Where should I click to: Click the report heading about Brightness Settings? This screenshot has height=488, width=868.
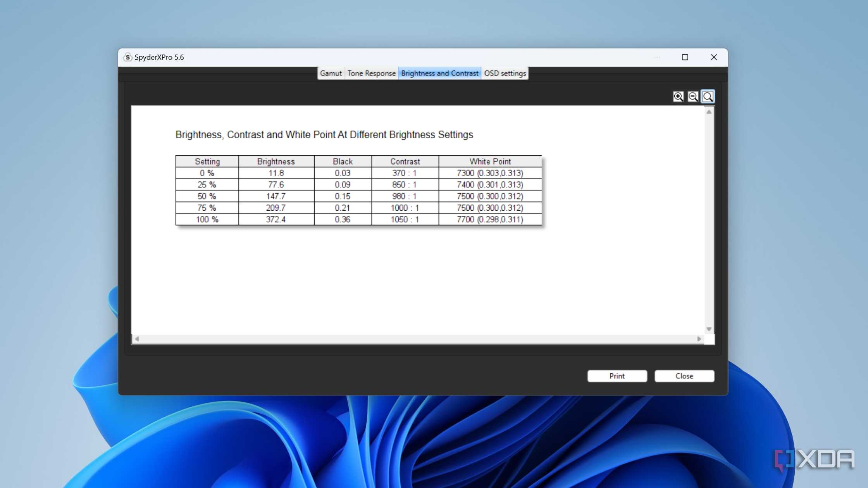(324, 135)
